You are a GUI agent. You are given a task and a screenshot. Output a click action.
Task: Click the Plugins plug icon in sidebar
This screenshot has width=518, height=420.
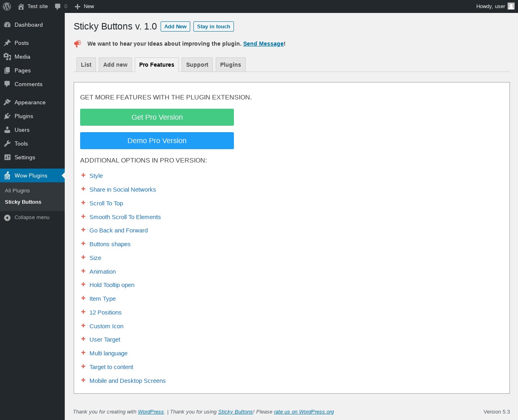tap(7, 116)
